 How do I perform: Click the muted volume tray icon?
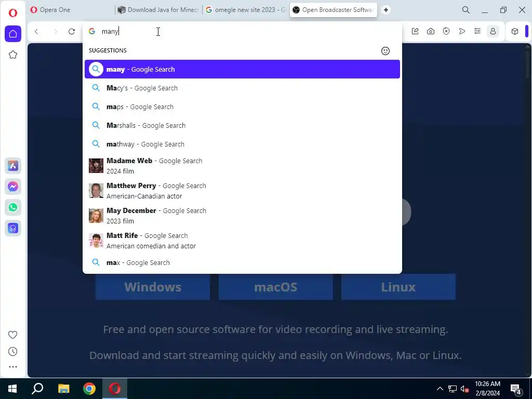pos(465,389)
